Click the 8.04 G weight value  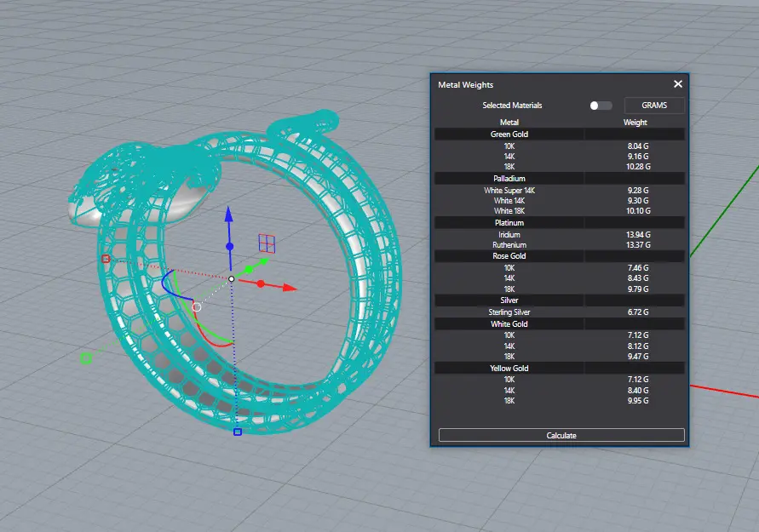(638, 146)
